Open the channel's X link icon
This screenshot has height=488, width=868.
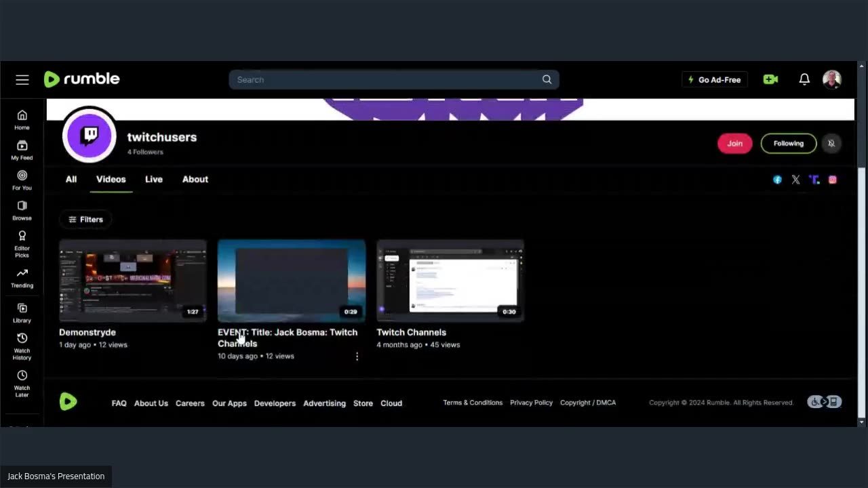tap(795, 180)
